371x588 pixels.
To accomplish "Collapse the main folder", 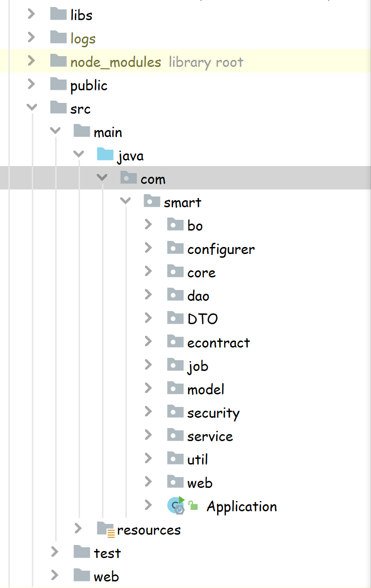I will tap(55, 131).
